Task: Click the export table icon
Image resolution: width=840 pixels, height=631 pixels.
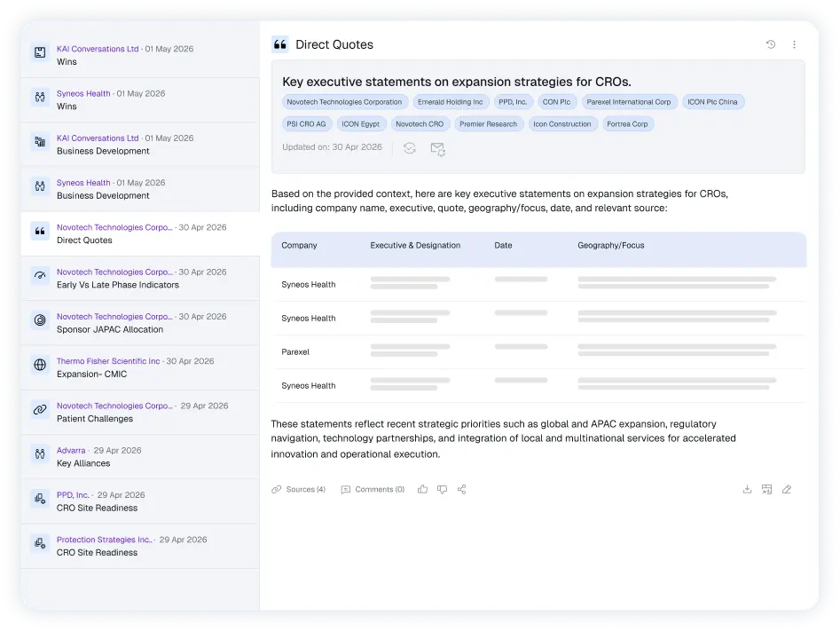Action: pyautogui.click(x=766, y=489)
